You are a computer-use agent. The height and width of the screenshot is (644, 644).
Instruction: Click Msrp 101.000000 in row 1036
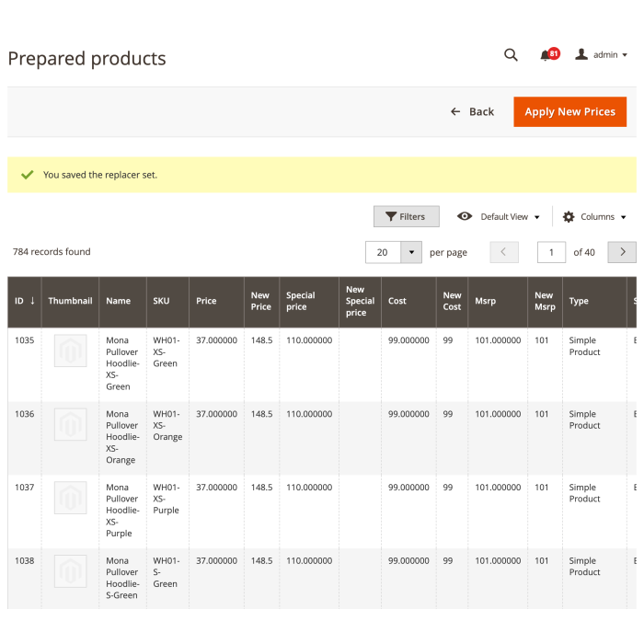pos(498,414)
